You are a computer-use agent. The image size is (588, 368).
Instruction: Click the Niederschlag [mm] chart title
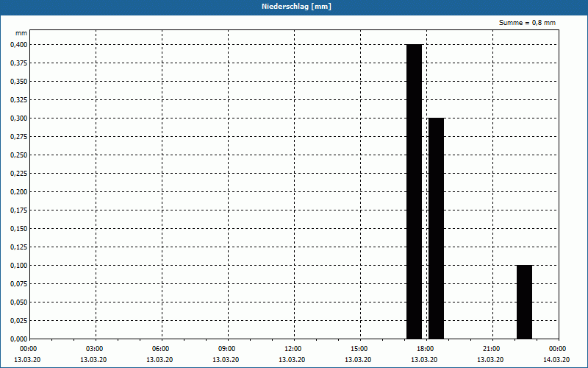(296, 7)
